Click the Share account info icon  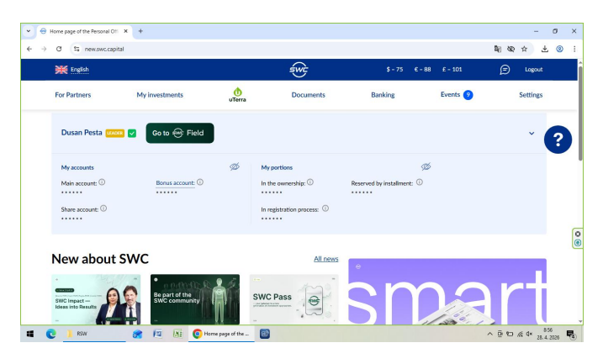103,208
